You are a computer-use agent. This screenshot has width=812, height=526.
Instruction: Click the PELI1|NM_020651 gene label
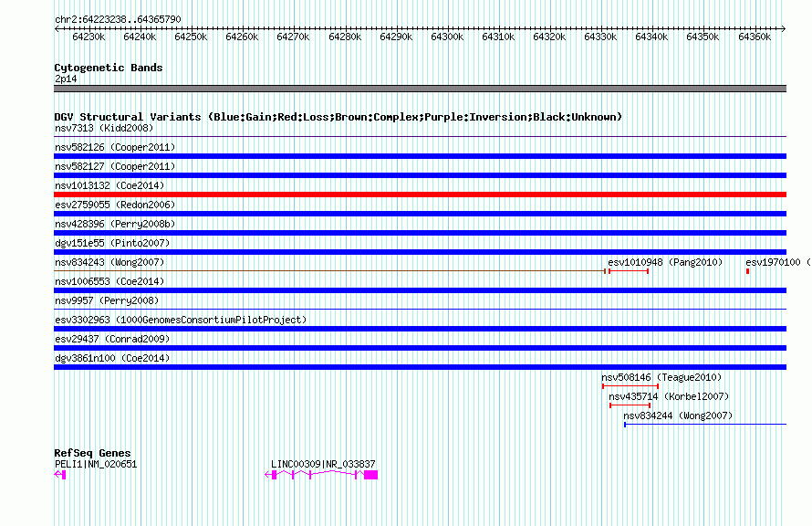(x=96, y=464)
